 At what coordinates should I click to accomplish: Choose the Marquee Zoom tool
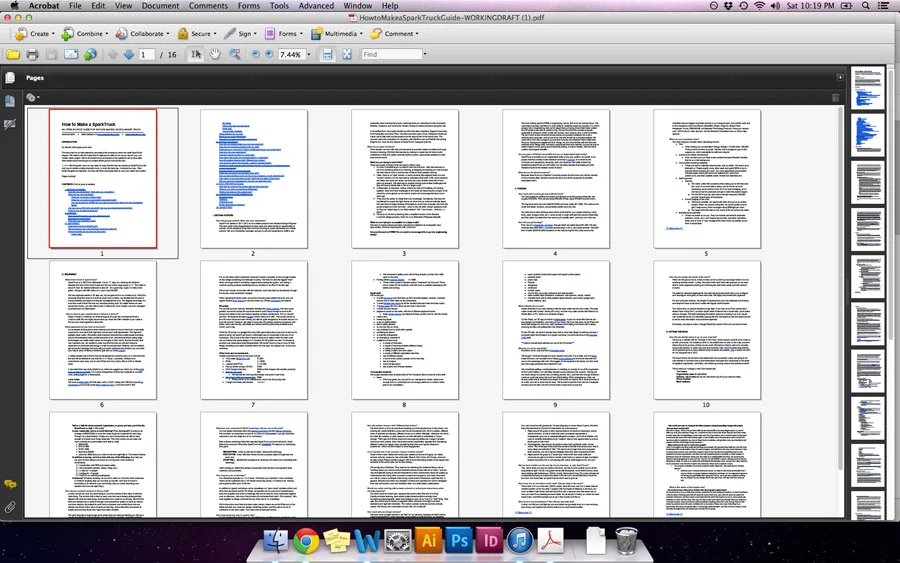pyautogui.click(x=235, y=55)
